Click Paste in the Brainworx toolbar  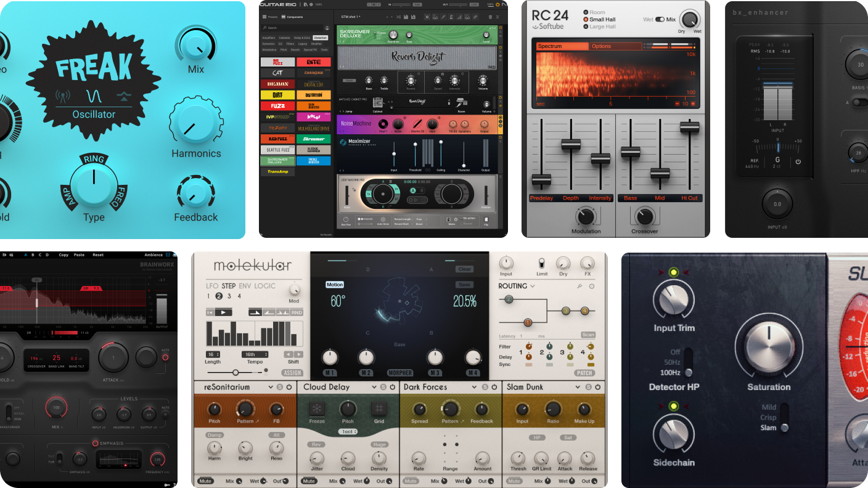point(79,254)
